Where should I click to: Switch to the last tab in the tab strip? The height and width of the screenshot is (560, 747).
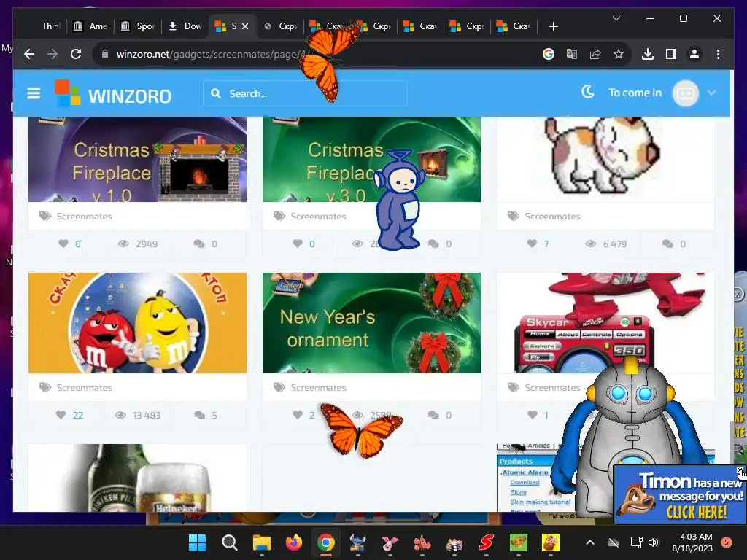click(x=514, y=26)
